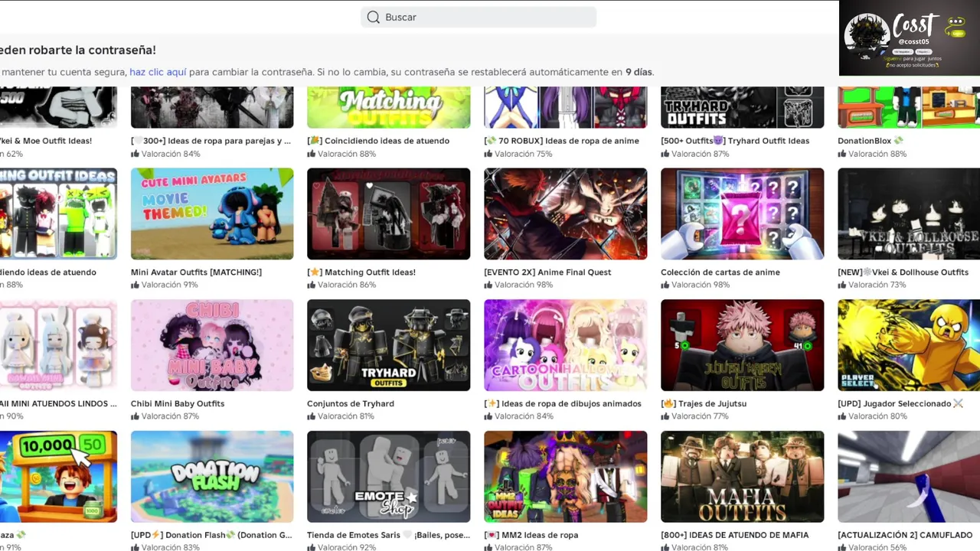The height and width of the screenshot is (551, 980).
Task: Click thumbs-up icon on Colección de cartas rating
Action: 665,285
